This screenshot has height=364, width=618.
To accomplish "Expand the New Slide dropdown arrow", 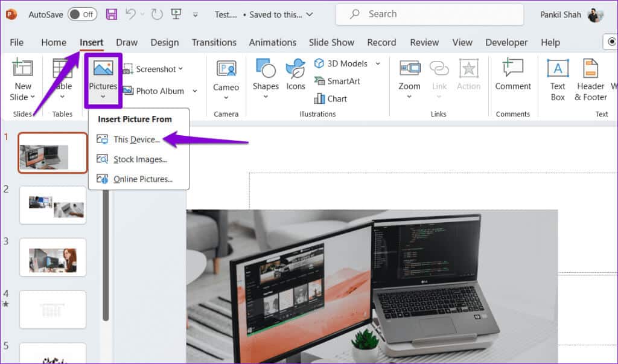I will click(x=33, y=97).
